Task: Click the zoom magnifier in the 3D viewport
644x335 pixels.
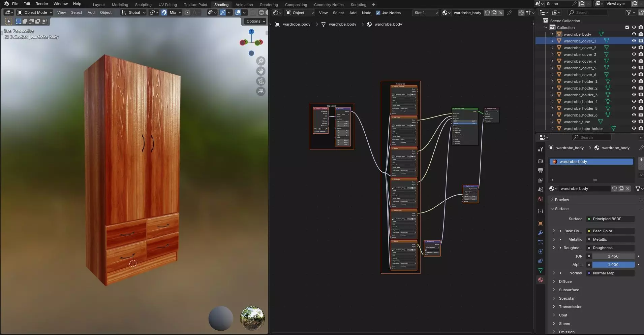Action: (x=261, y=61)
